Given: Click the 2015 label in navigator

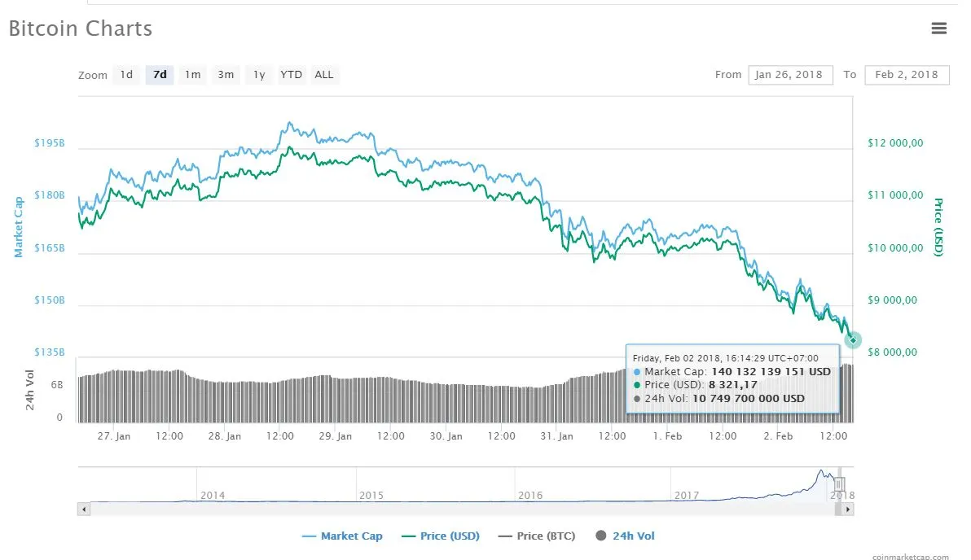Looking at the screenshot, I should (x=371, y=495).
